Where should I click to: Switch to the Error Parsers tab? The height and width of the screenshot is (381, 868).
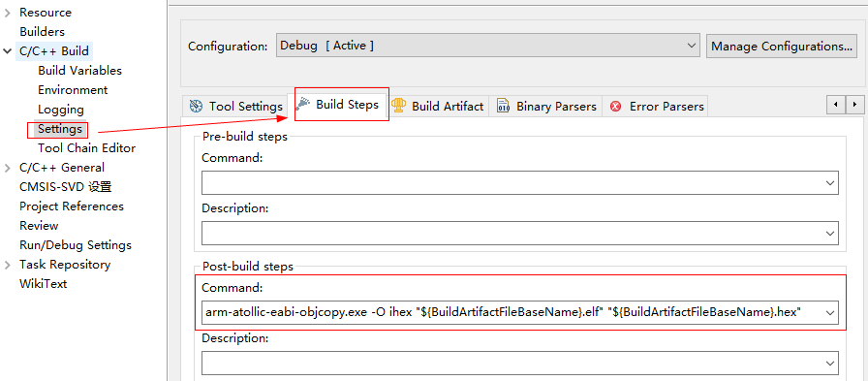click(x=657, y=107)
